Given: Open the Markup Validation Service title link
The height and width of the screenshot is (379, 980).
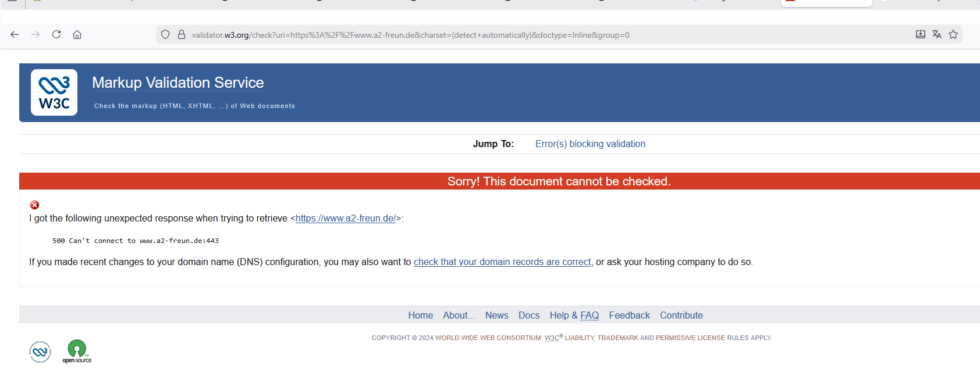Looking at the screenshot, I should point(177,83).
